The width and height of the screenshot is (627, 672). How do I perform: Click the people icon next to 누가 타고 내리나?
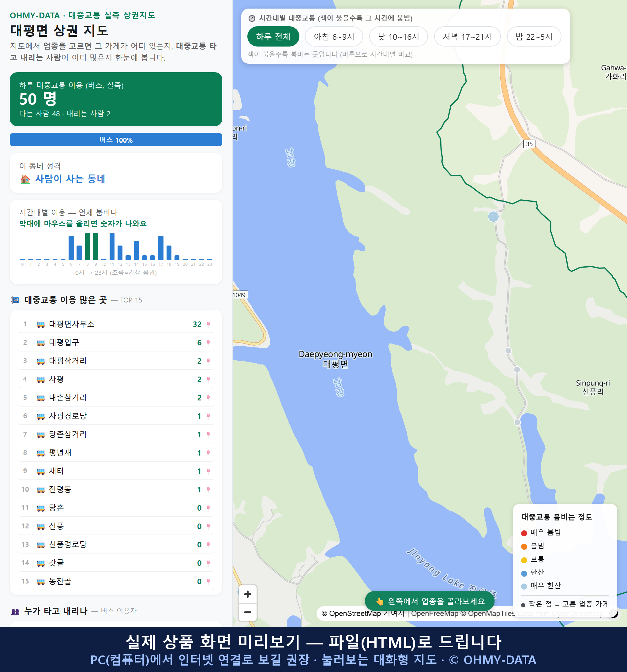pos(16,611)
